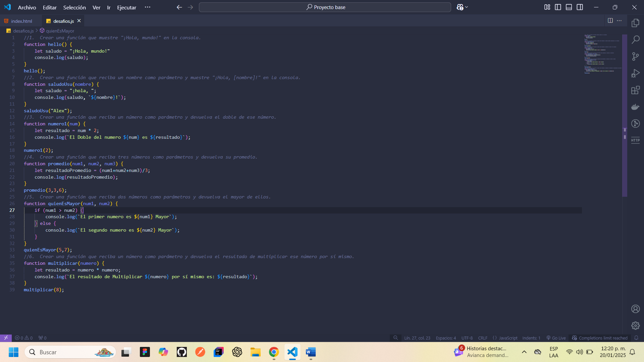This screenshot has width=644, height=362.
Task: Click desafios.js in the breadcrumb
Action: (x=23, y=31)
